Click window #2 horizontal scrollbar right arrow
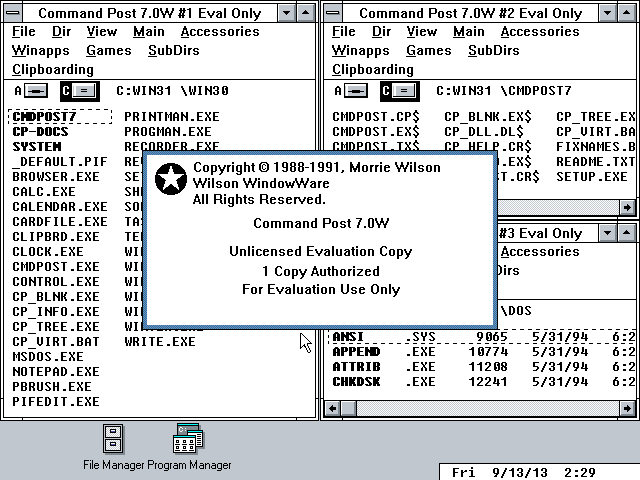Viewport: 640px width, 480px height. (x=627, y=207)
